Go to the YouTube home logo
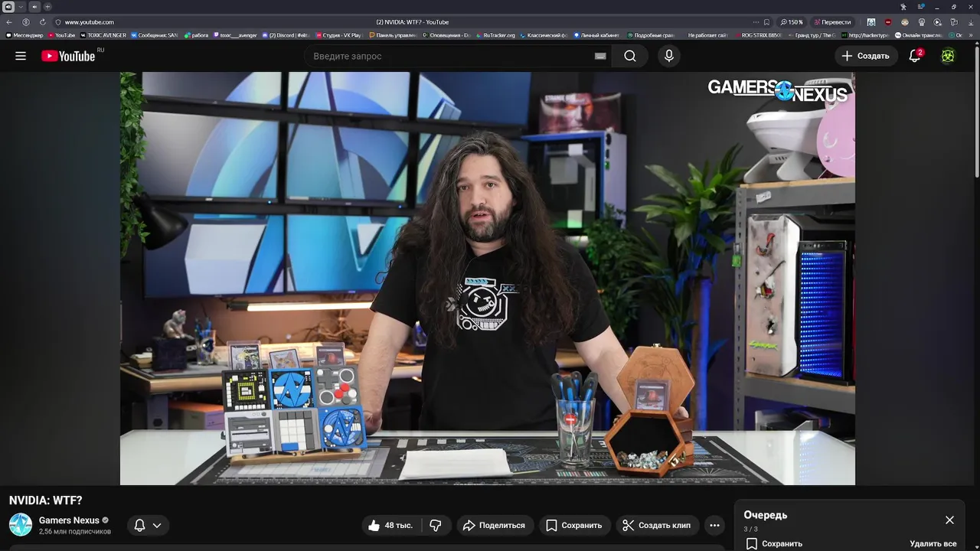 68,56
